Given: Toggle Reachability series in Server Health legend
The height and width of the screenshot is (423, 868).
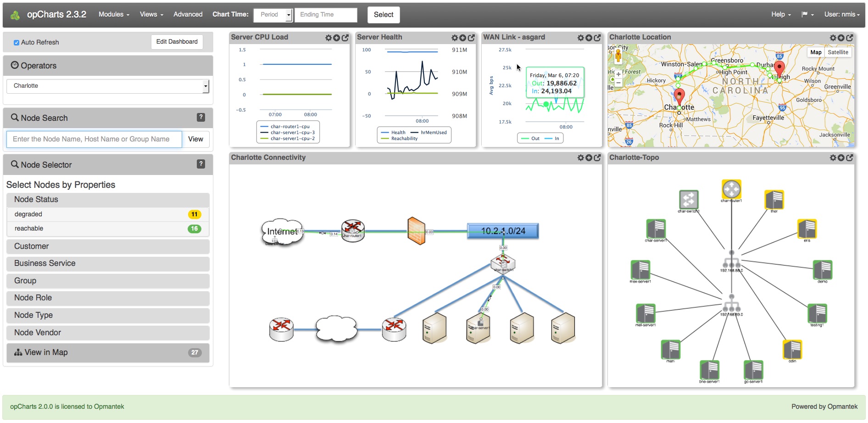Looking at the screenshot, I should (x=400, y=138).
